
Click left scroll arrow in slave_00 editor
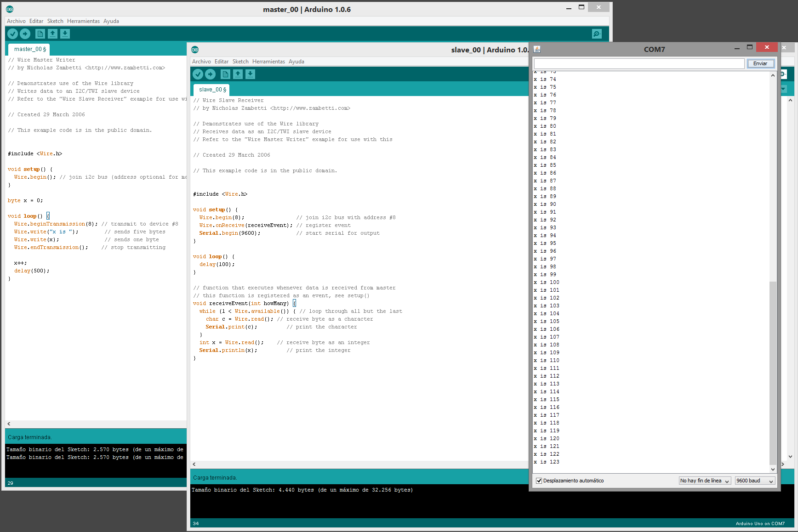(x=194, y=464)
